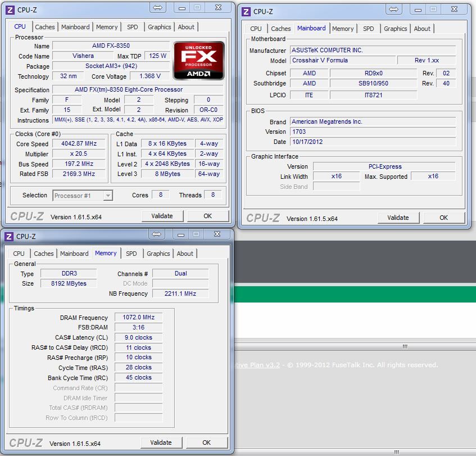Go to Mainboard tab in the Memory window

(74, 254)
